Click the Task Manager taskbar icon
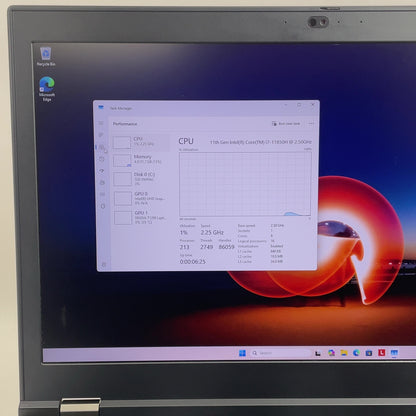This screenshot has width=416, height=416. pyautogui.click(x=394, y=353)
